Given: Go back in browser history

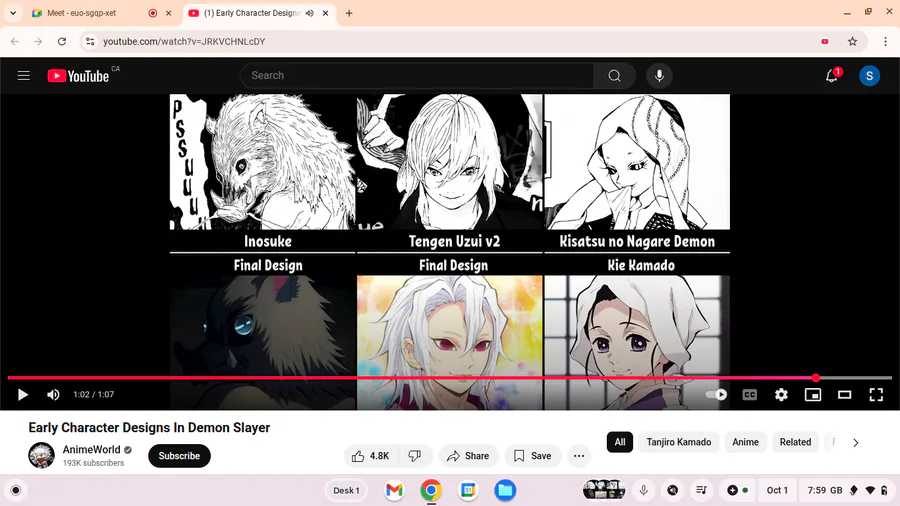Looking at the screenshot, I should tap(15, 41).
